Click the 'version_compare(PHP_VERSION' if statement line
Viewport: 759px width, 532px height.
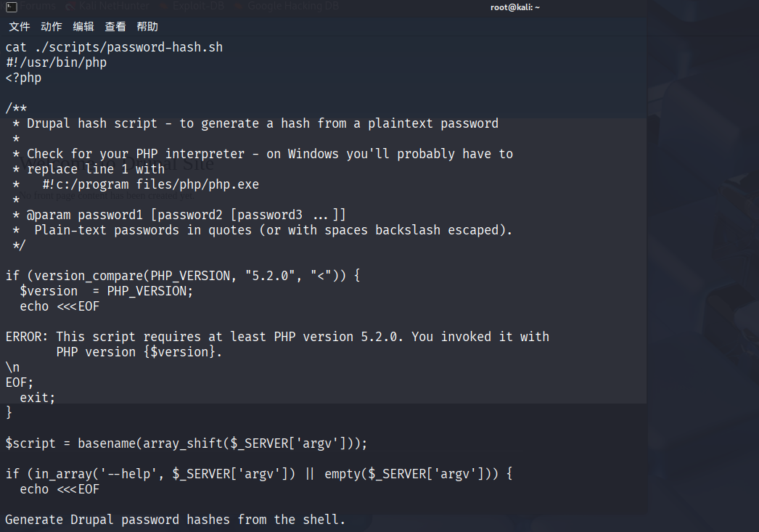click(183, 276)
